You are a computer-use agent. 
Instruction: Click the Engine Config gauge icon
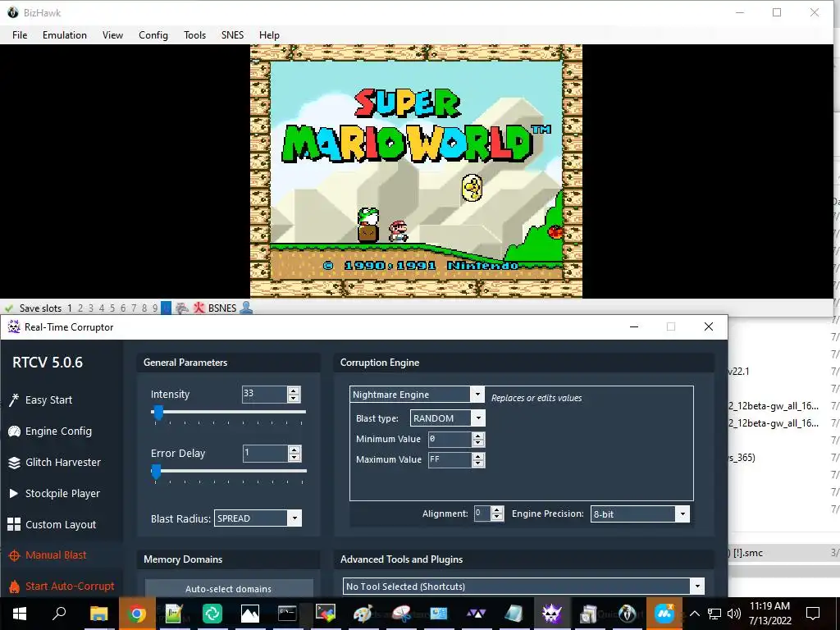point(14,431)
